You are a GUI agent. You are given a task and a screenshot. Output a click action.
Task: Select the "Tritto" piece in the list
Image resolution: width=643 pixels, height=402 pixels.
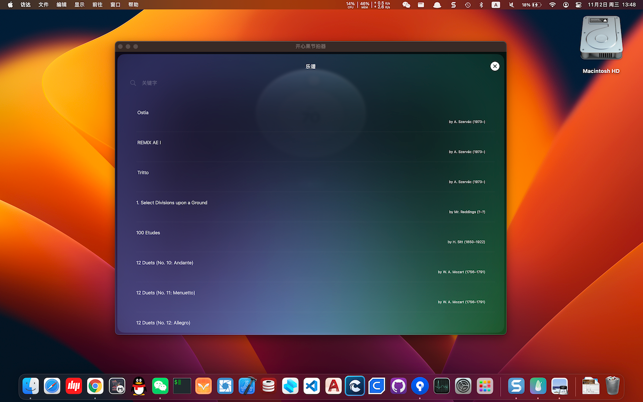tap(143, 172)
